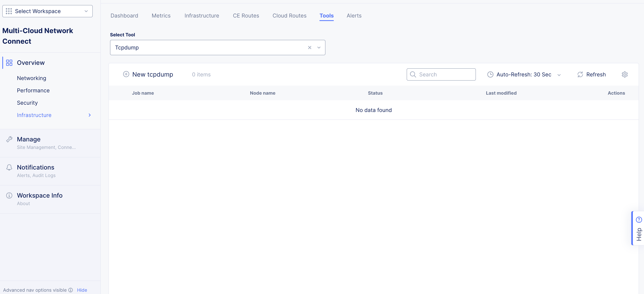Sort by Node name column
This screenshot has width=644, height=294.
pyautogui.click(x=263, y=93)
